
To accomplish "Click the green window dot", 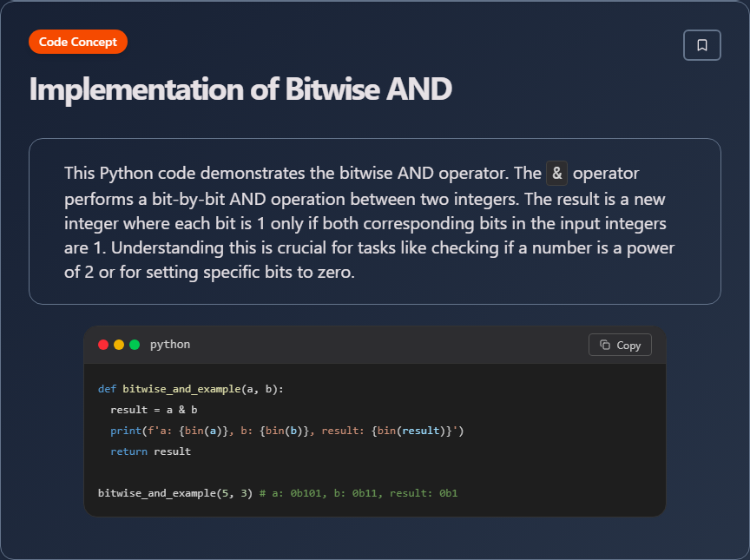I will [135, 345].
